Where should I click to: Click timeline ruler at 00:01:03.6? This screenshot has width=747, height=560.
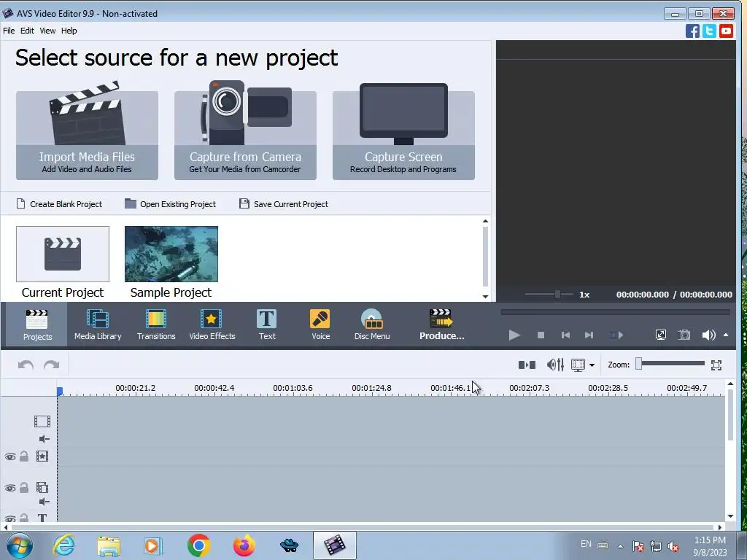click(293, 388)
